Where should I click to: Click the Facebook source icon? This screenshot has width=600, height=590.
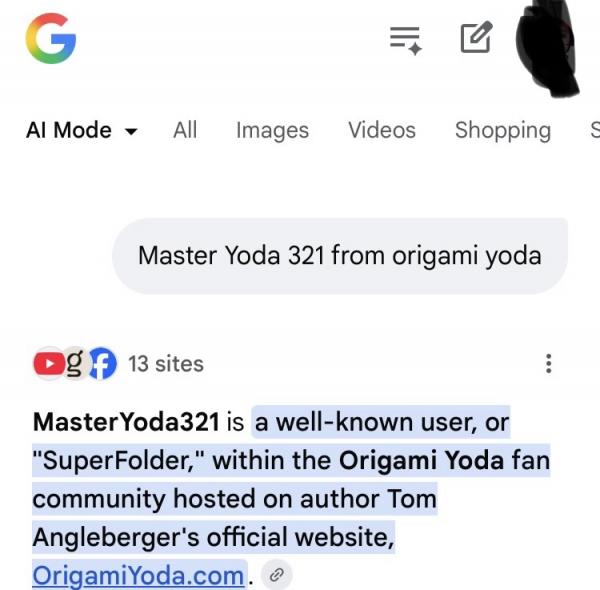(x=103, y=363)
